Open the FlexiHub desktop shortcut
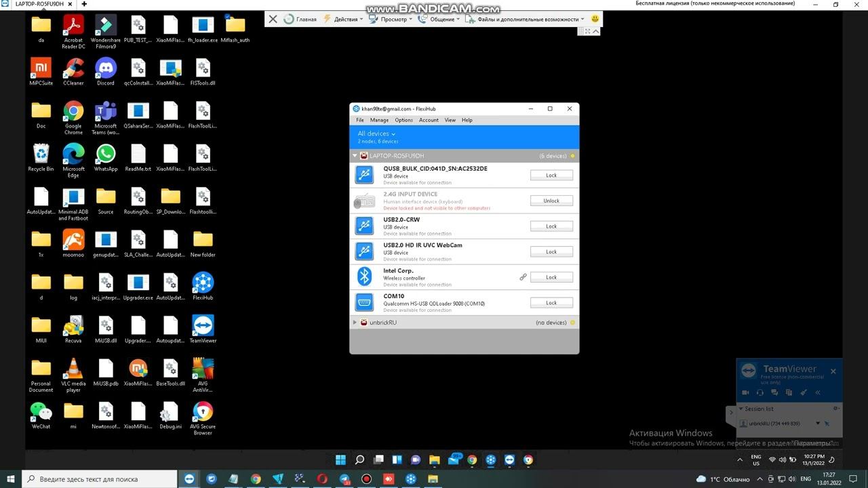This screenshot has width=868, height=488. (x=203, y=286)
